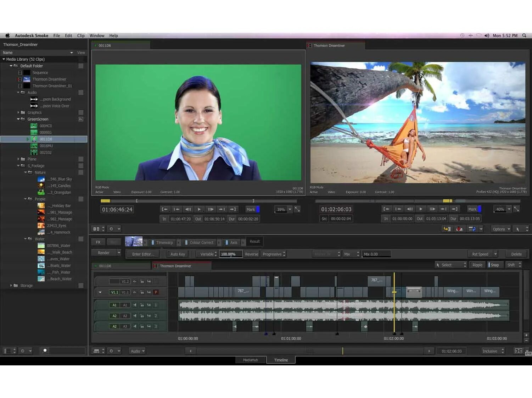Click the arrow pointer tool beside Options
The width and height of the screenshot is (532, 398).
coord(518,229)
